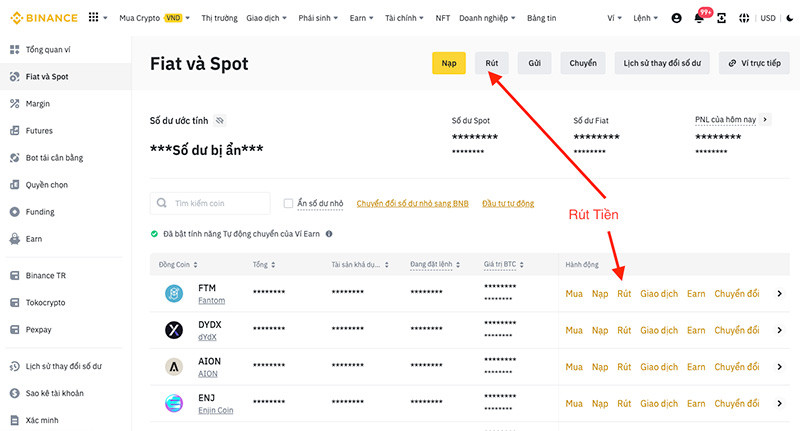Click the Chuyển button
The width and height of the screenshot is (800, 431).
[583, 63]
